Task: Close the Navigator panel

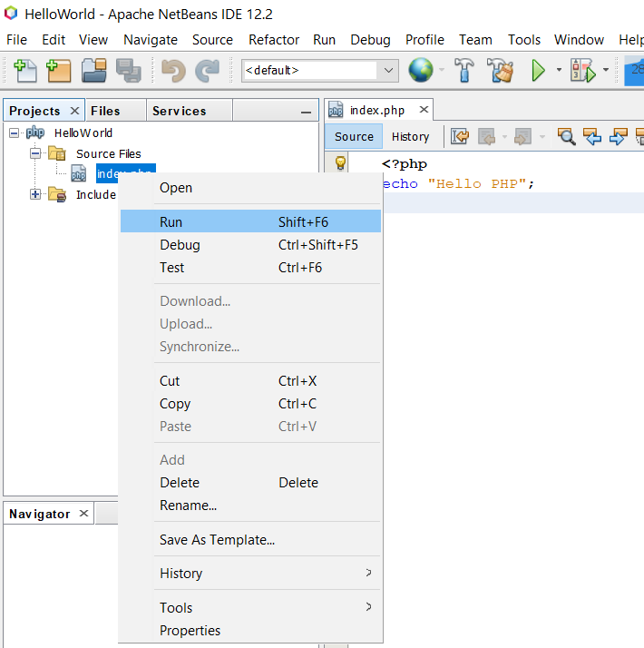Action: coord(83,514)
